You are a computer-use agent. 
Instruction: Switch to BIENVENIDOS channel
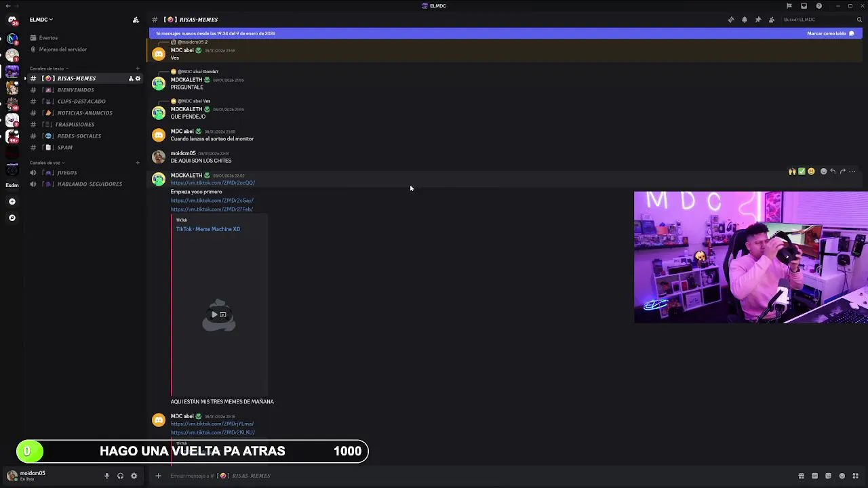[x=83, y=90]
